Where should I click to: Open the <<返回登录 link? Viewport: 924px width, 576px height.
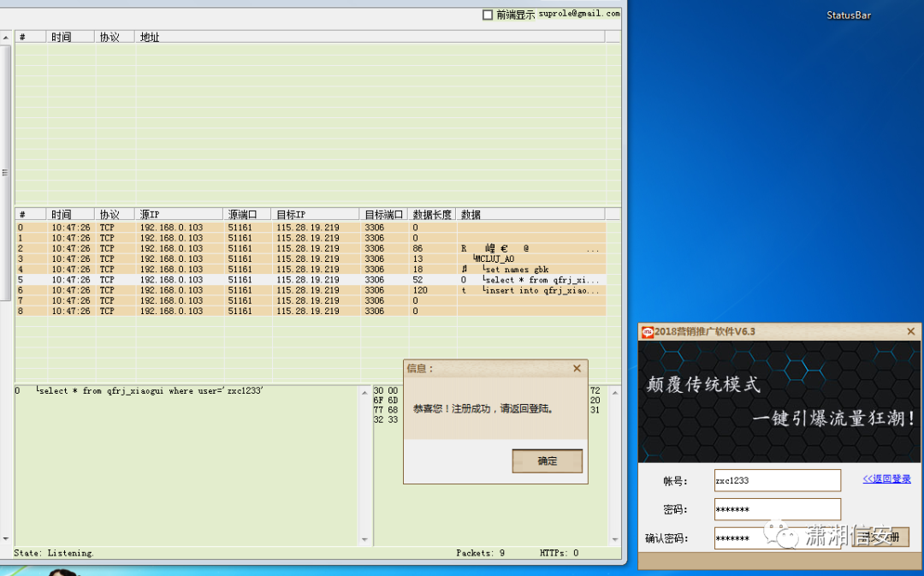pyautogui.click(x=886, y=478)
